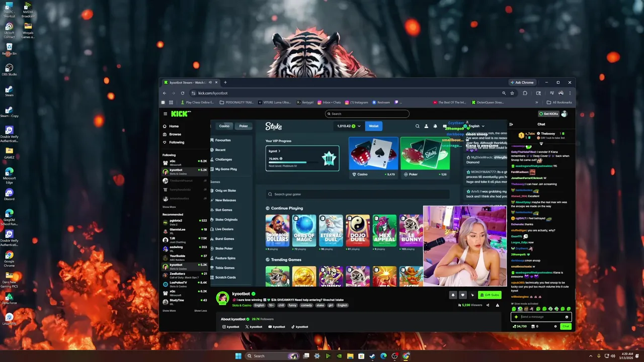
Task: Click the notification bell under the stream
Action: point(453,295)
